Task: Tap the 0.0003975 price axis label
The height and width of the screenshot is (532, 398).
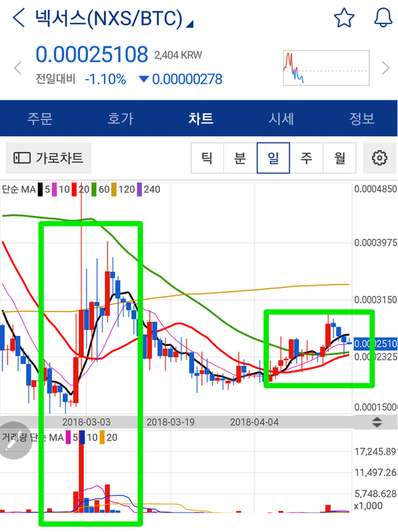Action: 376,243
